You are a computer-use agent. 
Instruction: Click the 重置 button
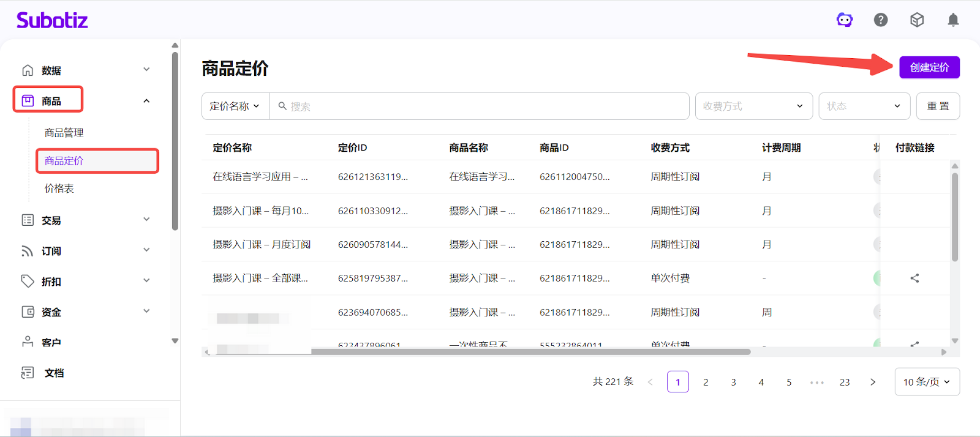click(x=938, y=106)
